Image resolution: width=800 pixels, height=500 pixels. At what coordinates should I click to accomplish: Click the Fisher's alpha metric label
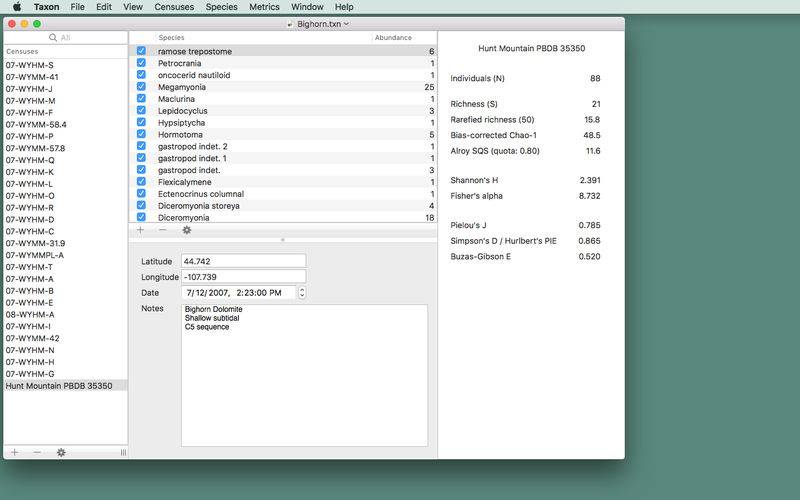click(477, 196)
